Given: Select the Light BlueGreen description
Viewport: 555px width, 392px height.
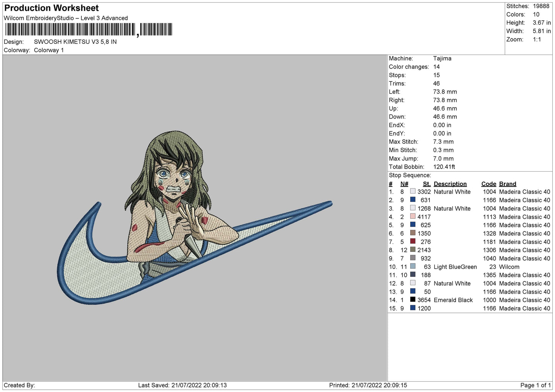Looking at the screenshot, I should click(x=455, y=267).
